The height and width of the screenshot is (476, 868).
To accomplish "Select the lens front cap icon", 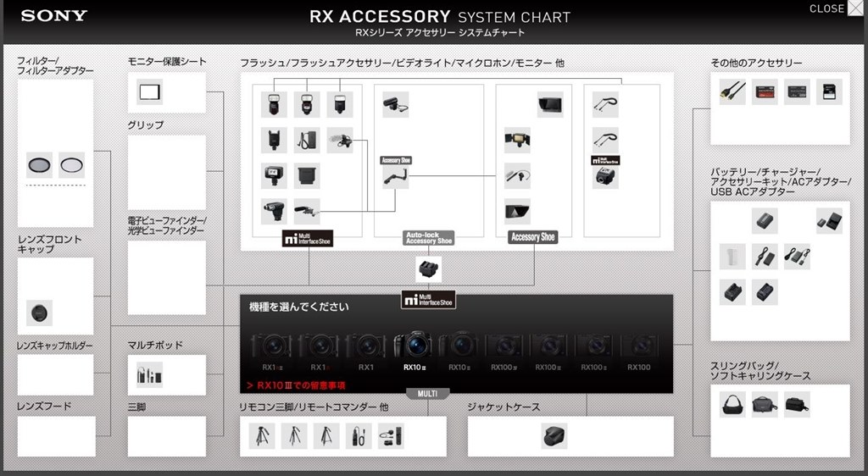I will click(x=39, y=313).
